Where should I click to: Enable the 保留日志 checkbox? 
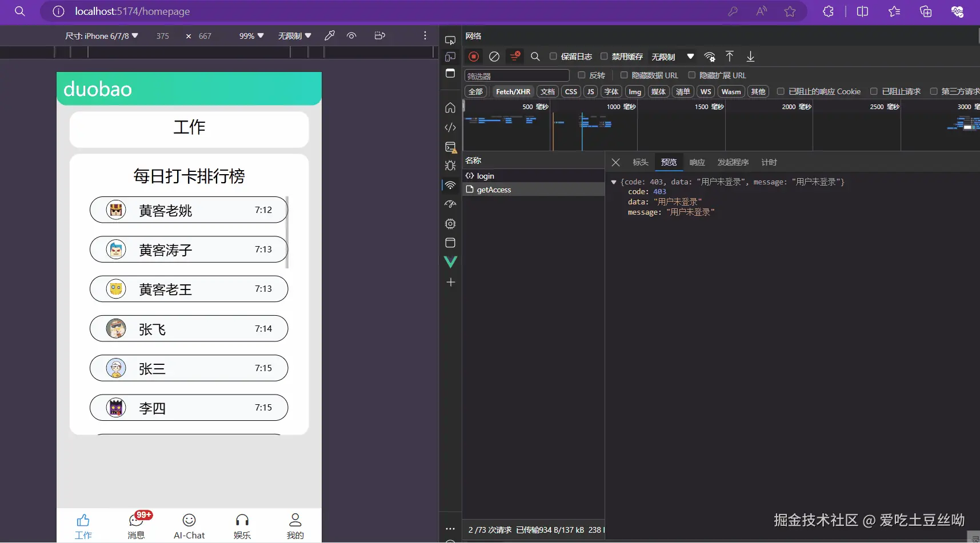(553, 57)
